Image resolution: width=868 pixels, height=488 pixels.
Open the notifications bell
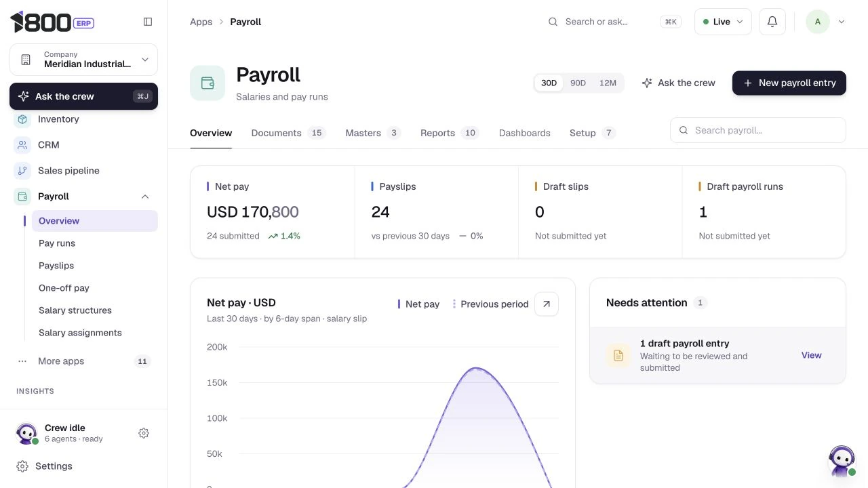(772, 22)
